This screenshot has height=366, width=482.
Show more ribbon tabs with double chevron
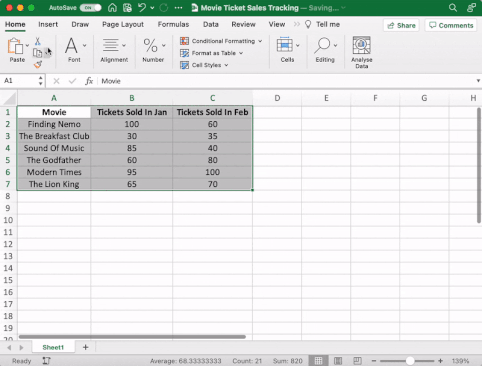[297, 24]
